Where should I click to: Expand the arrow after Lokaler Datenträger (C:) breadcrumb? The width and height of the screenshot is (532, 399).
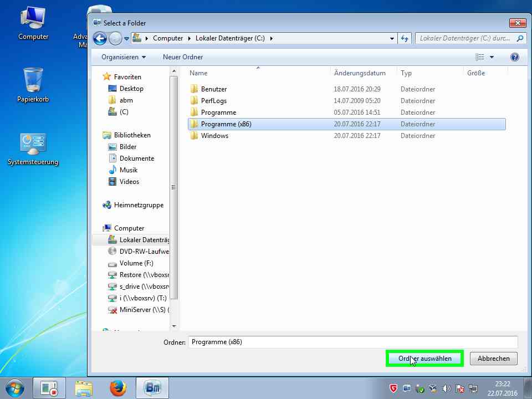[271, 39]
